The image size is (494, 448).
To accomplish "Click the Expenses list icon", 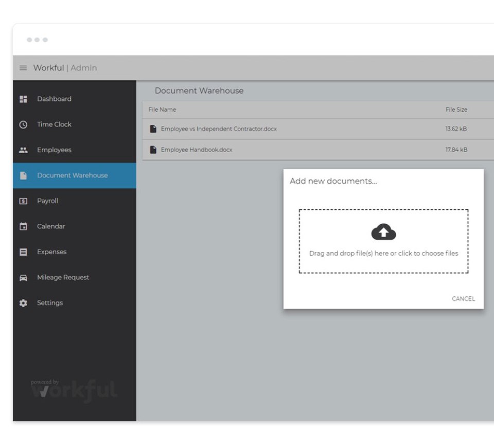I will tap(23, 252).
